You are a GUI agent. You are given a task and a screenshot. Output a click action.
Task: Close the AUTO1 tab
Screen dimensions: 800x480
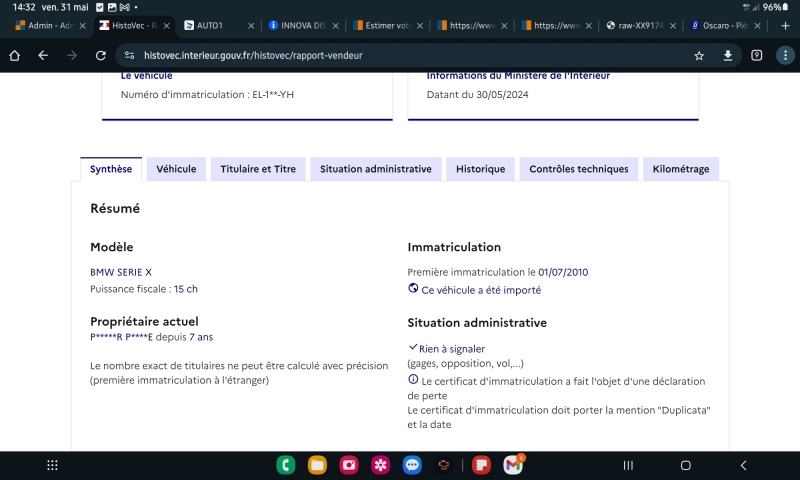click(x=251, y=26)
